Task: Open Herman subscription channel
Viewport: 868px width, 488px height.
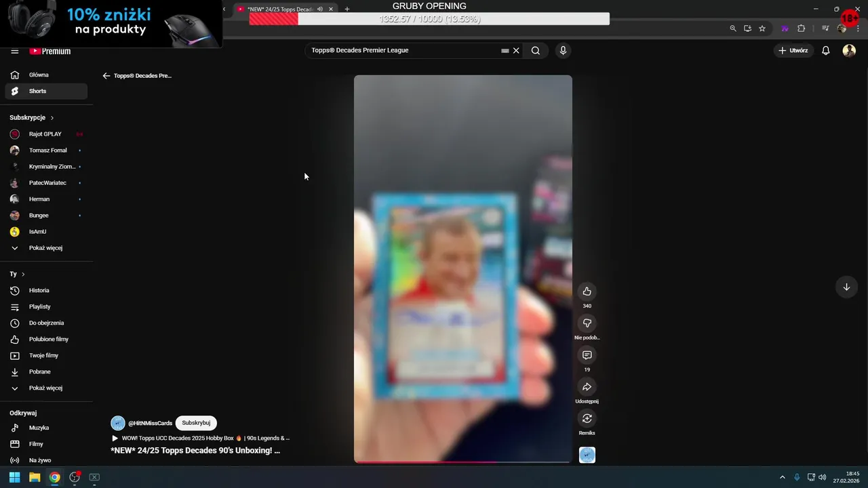Action: point(46,199)
